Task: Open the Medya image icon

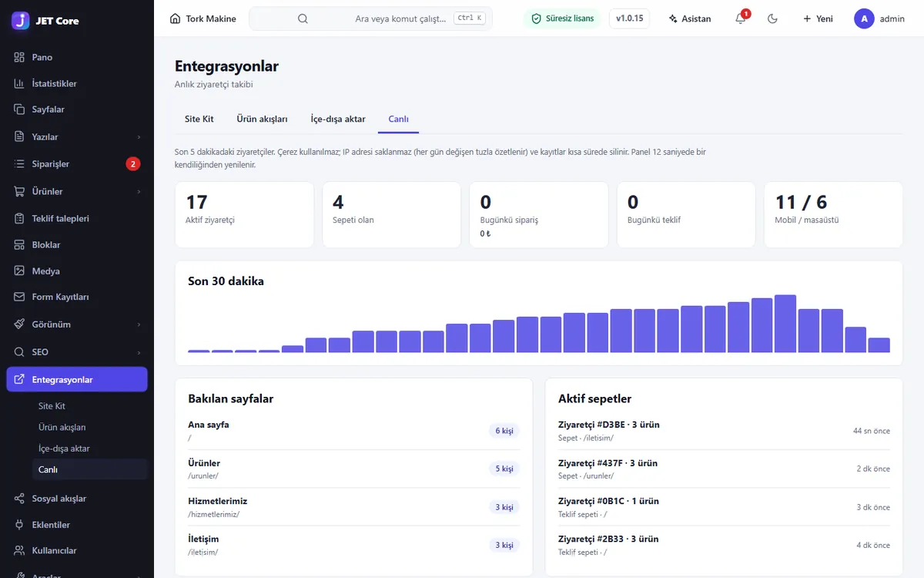Action: [x=19, y=271]
